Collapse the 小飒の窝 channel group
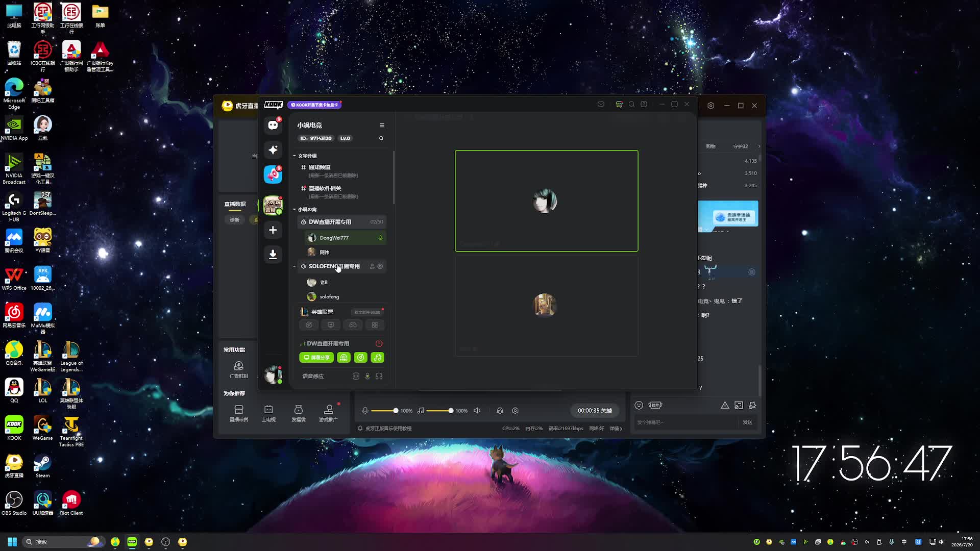The height and width of the screenshot is (551, 980). (x=305, y=209)
